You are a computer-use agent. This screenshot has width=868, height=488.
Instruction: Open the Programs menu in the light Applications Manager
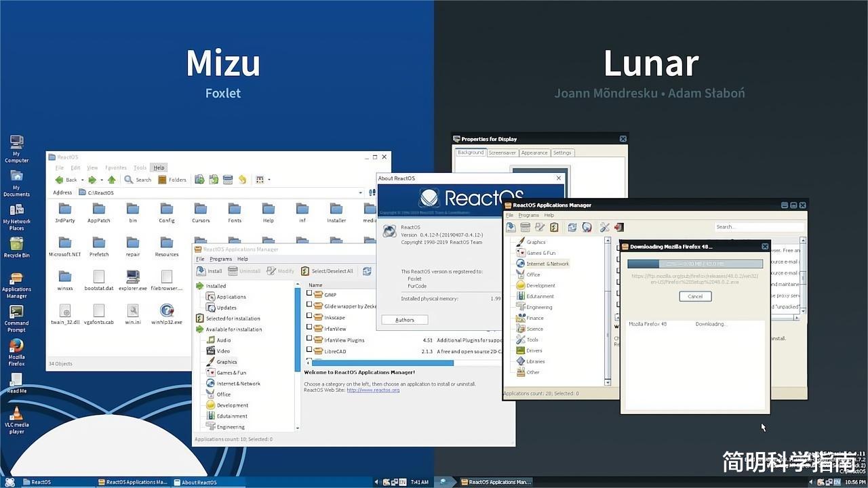pyautogui.click(x=220, y=259)
